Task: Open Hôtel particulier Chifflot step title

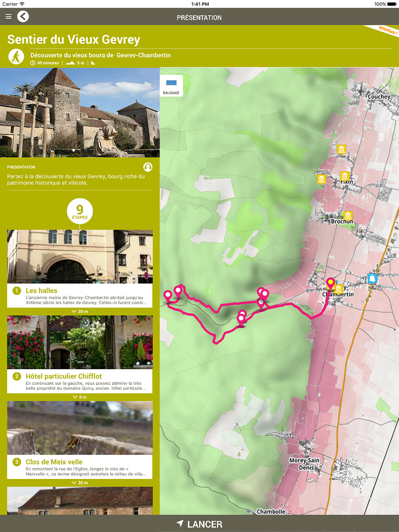Action: point(64,376)
